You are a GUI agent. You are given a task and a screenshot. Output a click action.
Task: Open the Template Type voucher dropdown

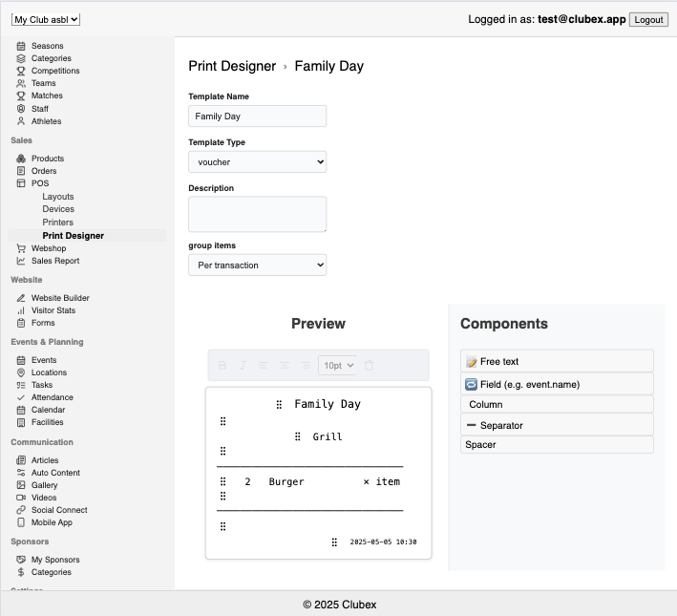click(257, 162)
